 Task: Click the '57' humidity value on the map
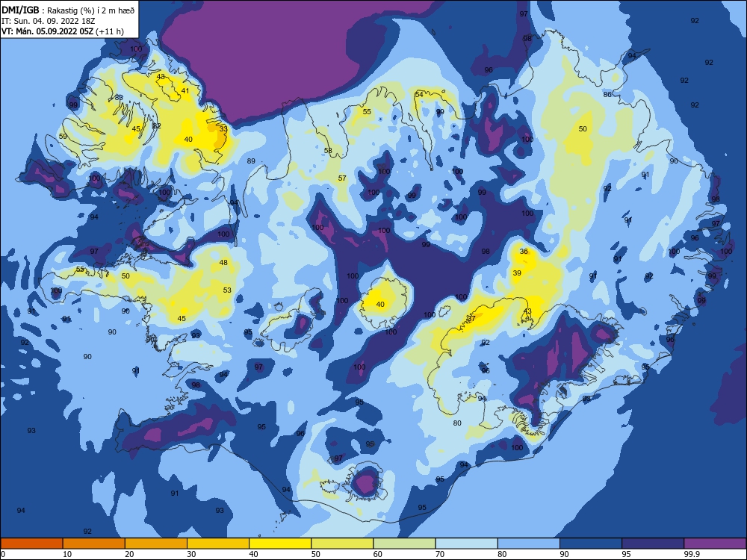pyautogui.click(x=342, y=178)
